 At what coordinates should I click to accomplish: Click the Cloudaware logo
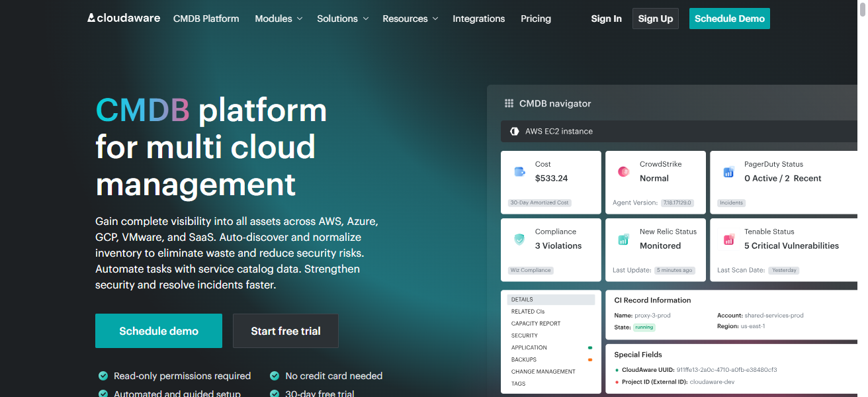click(124, 18)
